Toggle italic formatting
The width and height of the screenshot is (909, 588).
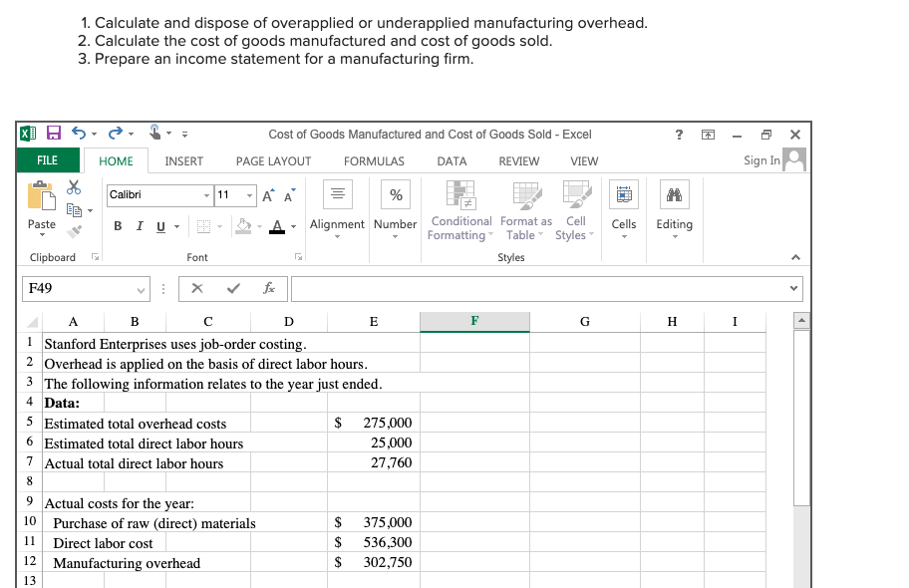pos(139,225)
